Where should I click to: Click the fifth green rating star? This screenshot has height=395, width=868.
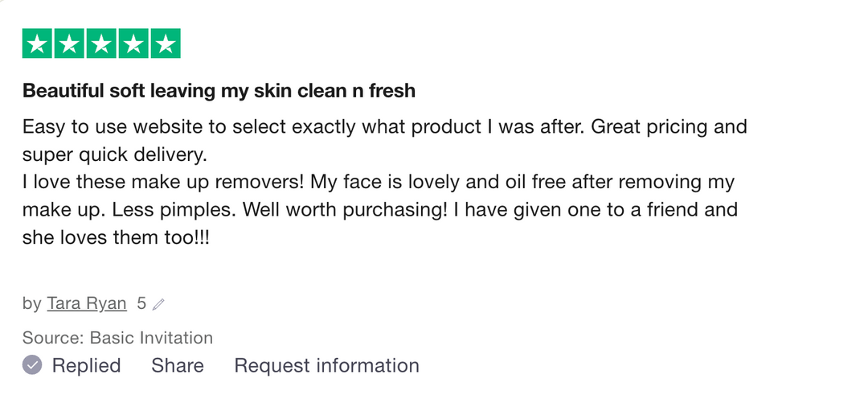(x=165, y=44)
